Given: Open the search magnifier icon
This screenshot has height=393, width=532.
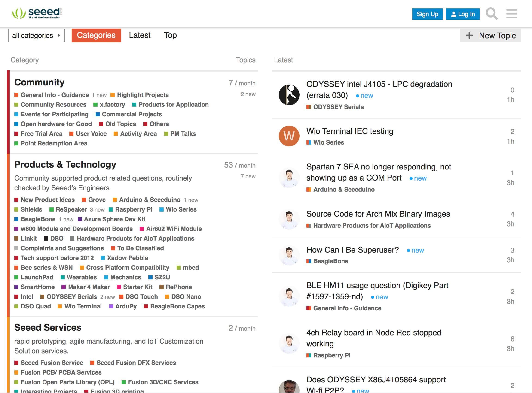Looking at the screenshot, I should (x=492, y=14).
